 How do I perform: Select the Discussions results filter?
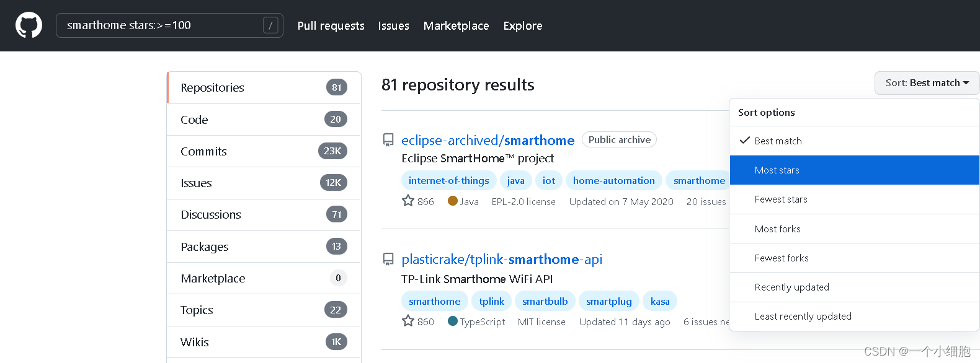264,214
